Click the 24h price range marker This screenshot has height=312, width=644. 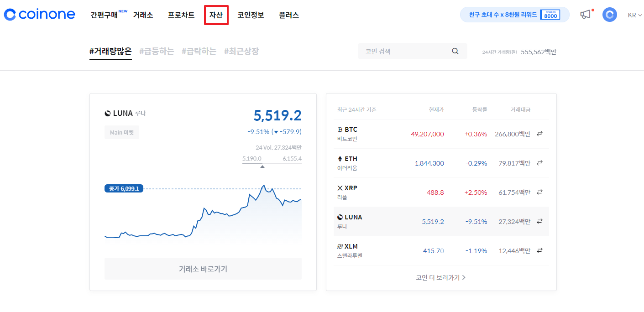(262, 166)
